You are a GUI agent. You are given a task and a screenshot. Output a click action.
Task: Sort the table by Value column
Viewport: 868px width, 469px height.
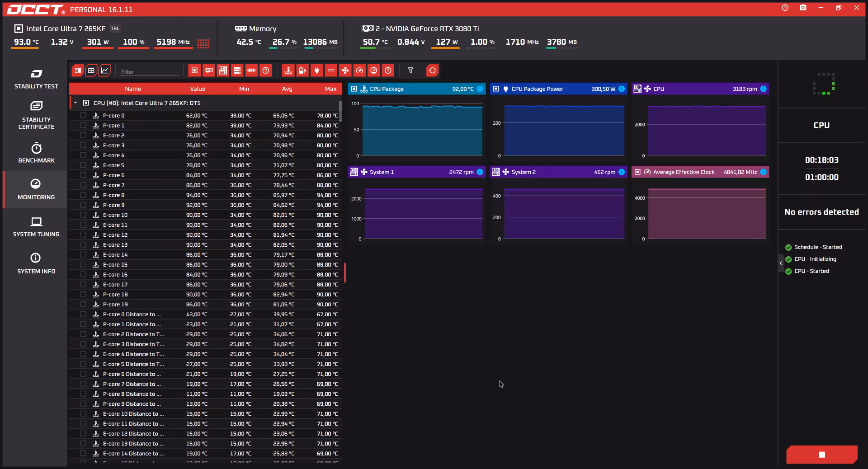(x=198, y=89)
